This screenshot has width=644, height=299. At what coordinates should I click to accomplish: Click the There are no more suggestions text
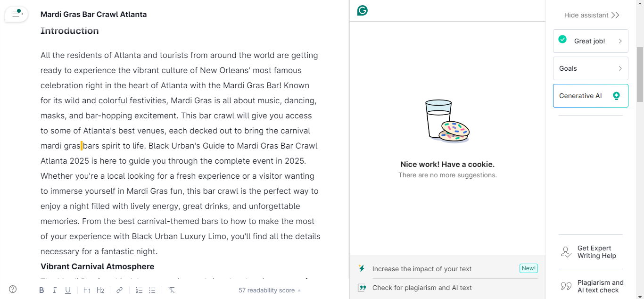pos(447,175)
